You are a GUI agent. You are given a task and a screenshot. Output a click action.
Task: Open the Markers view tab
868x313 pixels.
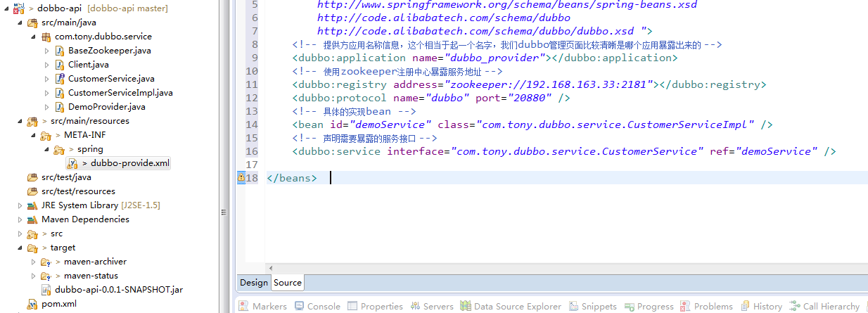[x=262, y=306]
